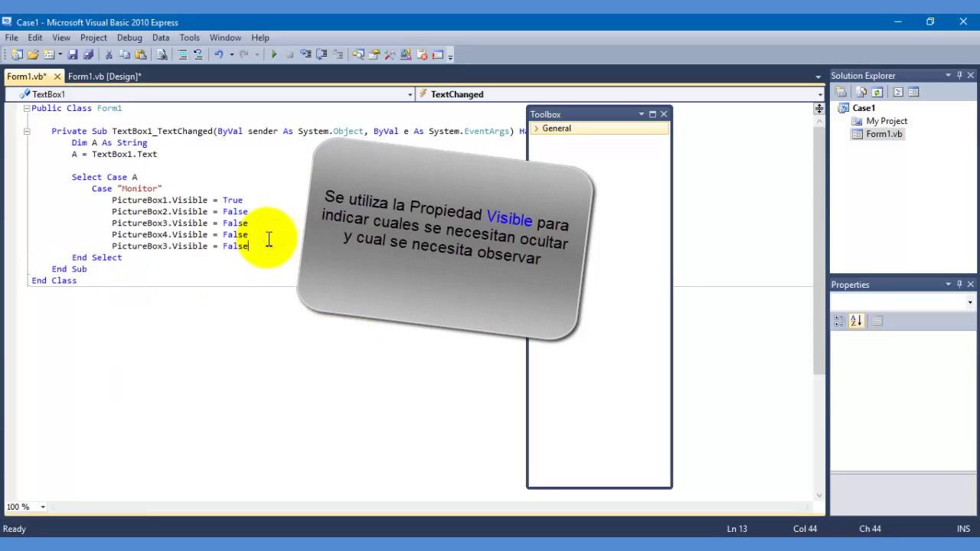Open Solution Explorer from the toolbar icon
The height and width of the screenshot is (551, 980).
(x=358, y=55)
